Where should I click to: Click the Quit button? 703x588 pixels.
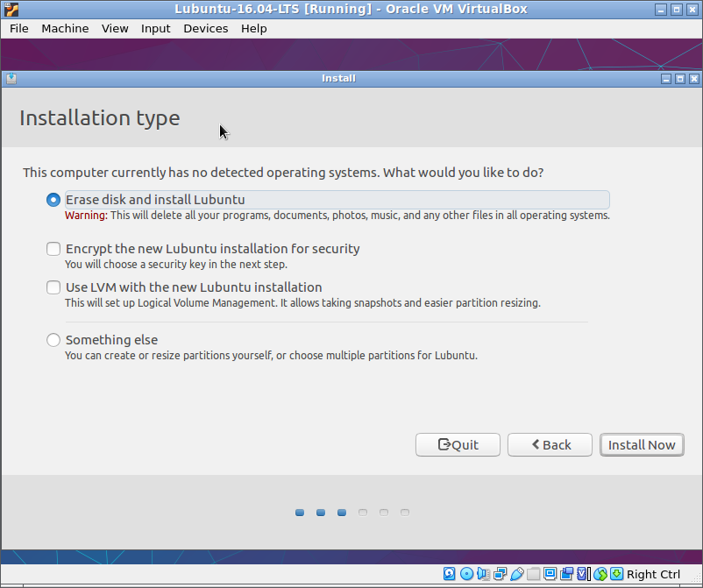(458, 444)
